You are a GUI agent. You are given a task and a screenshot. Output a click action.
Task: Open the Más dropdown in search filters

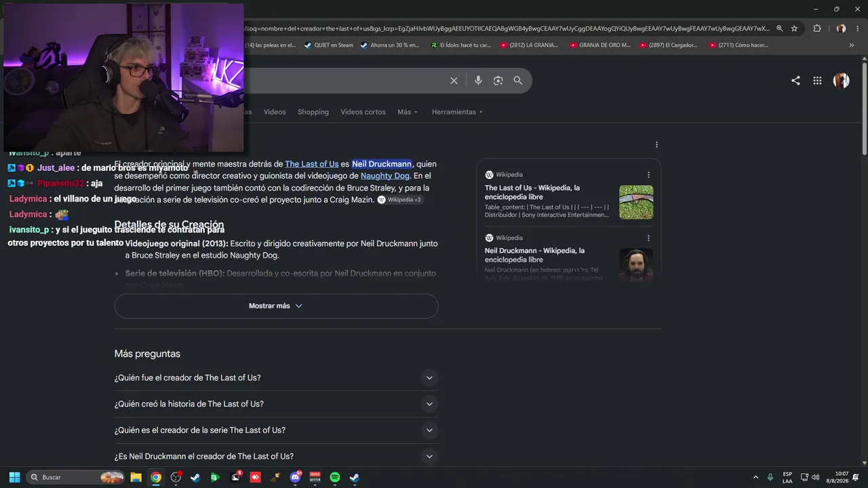tap(408, 112)
